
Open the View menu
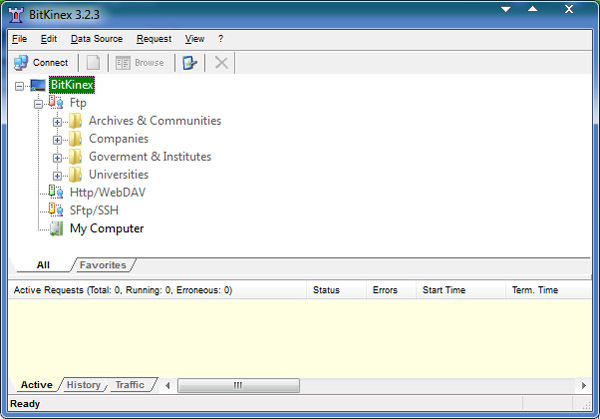tap(195, 39)
